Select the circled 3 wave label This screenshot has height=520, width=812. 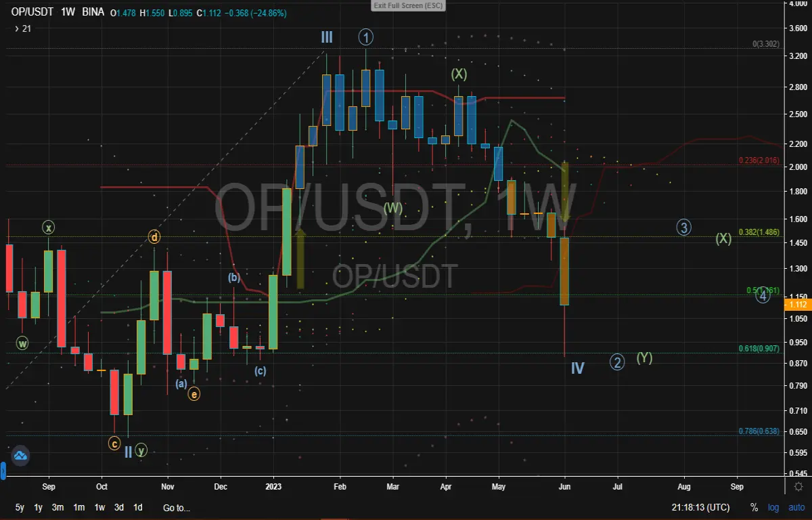click(684, 227)
